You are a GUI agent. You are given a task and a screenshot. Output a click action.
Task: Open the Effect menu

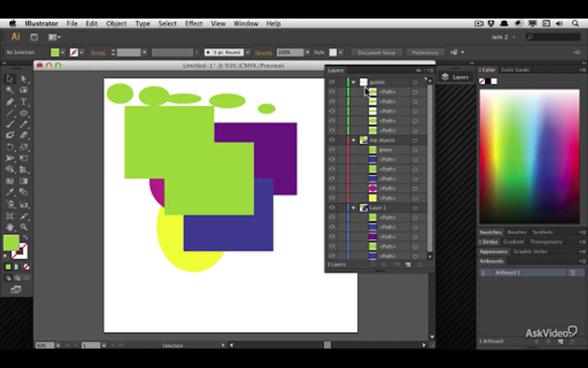(194, 24)
